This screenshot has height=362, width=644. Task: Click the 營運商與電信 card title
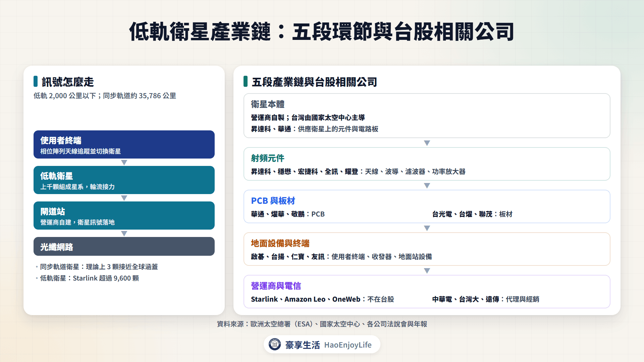(276, 286)
